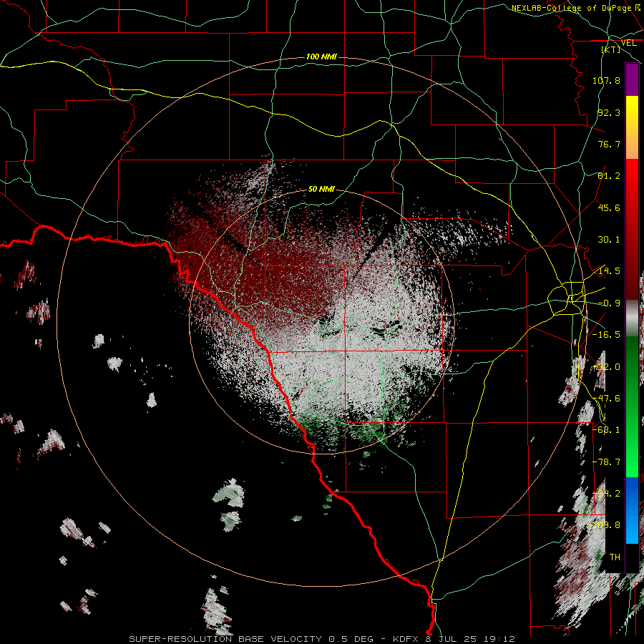Image resolution: width=644 pixels, height=644 pixels.
Task: Pick the purple segment of the color scale
Action: point(632,79)
